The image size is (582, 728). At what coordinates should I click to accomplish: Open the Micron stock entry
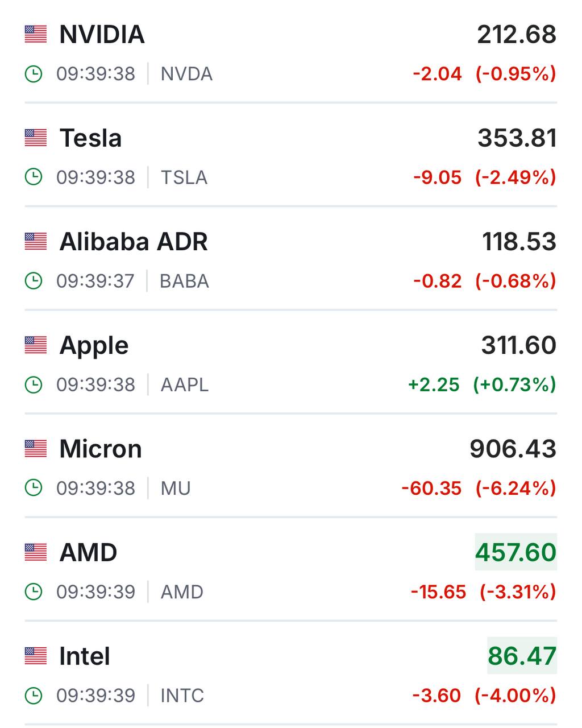(x=101, y=449)
